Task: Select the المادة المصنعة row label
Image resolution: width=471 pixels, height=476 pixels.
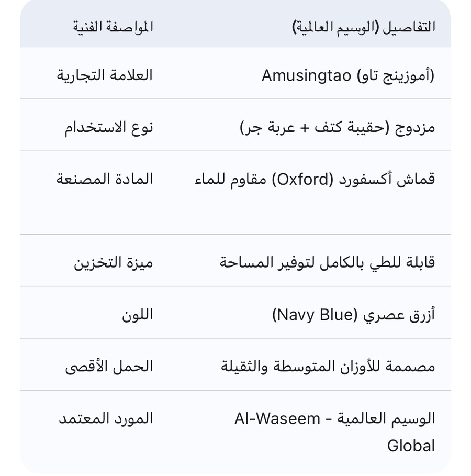Action: coord(105,179)
